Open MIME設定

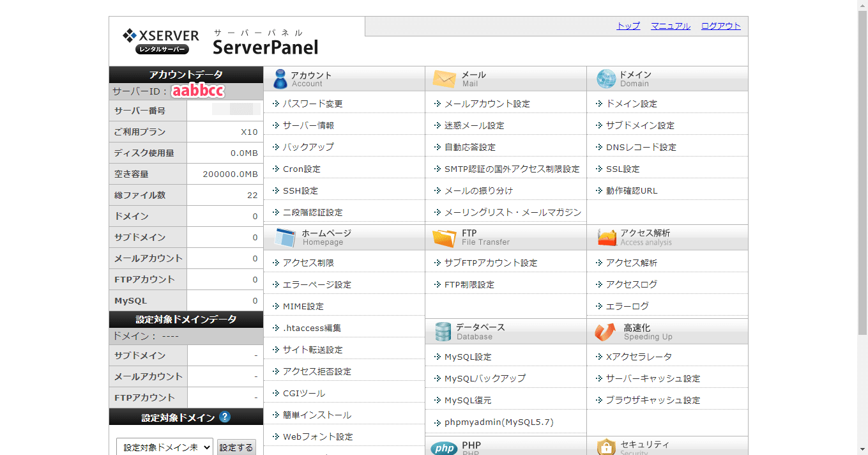303,306
